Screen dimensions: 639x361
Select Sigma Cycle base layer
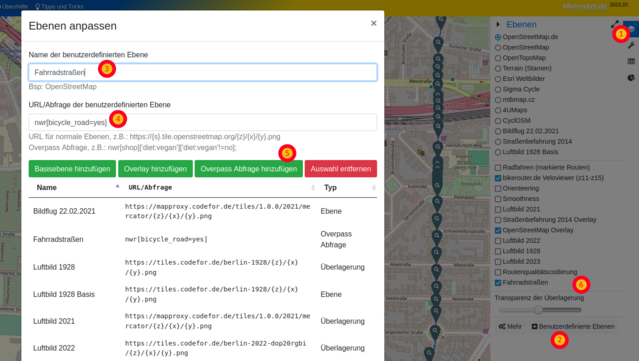coord(498,89)
